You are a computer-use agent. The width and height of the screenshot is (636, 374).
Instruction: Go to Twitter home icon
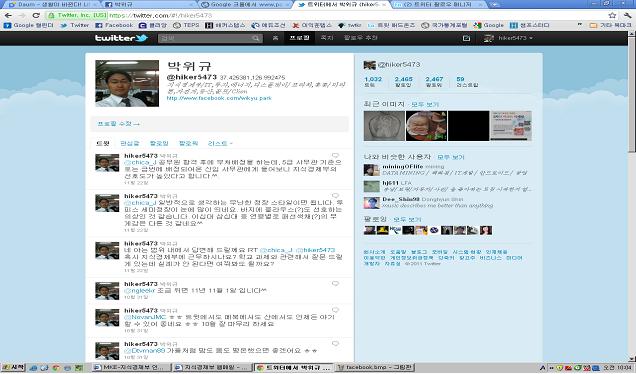click(x=275, y=38)
